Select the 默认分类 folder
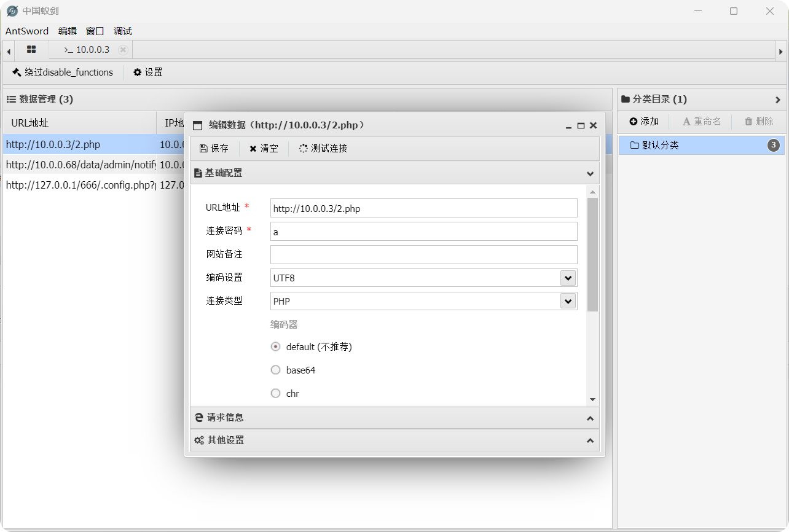The height and width of the screenshot is (532, 789). [x=702, y=146]
